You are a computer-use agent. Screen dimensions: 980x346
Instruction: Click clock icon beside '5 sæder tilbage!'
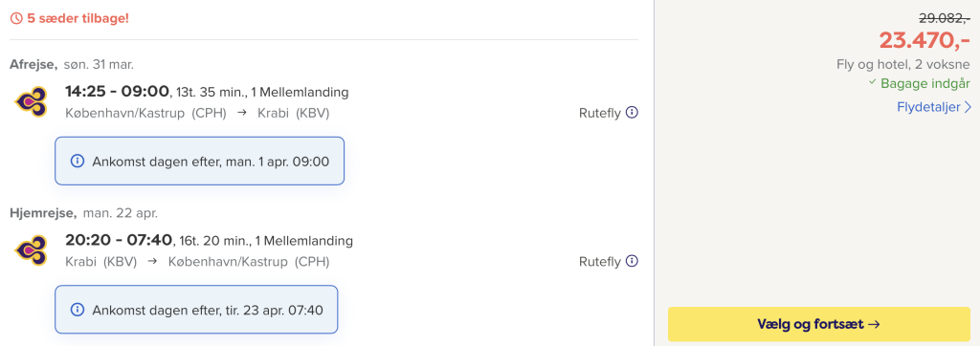pyautogui.click(x=17, y=18)
